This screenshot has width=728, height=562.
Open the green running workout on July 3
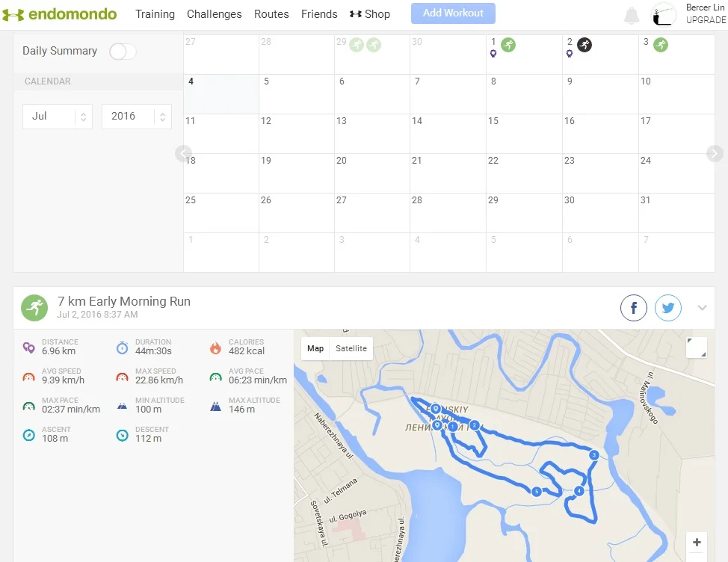click(661, 45)
